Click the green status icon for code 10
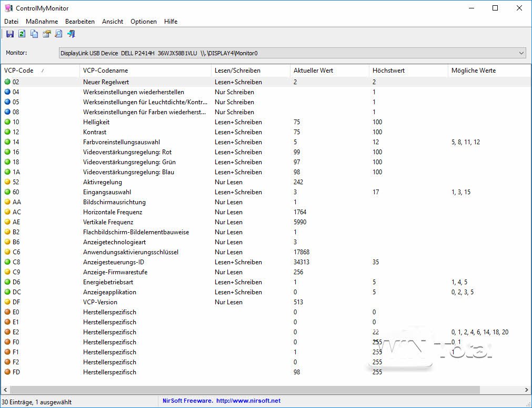 [7, 122]
